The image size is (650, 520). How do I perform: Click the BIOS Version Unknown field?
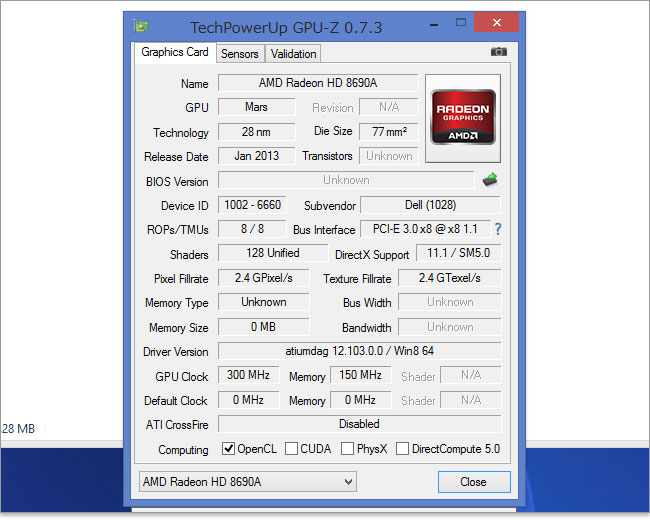click(346, 180)
